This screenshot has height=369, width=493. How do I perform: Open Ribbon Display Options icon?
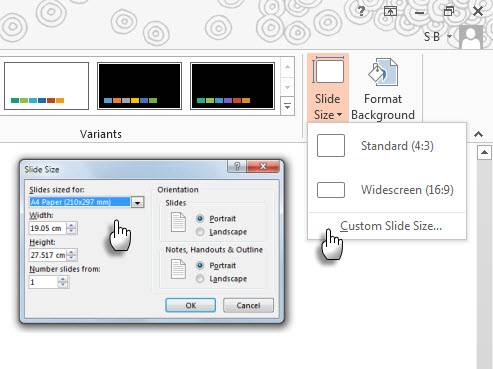click(390, 12)
